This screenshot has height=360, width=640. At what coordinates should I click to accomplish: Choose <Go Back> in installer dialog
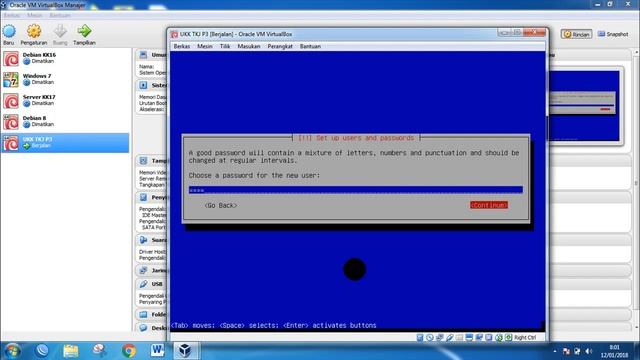pyautogui.click(x=221, y=205)
